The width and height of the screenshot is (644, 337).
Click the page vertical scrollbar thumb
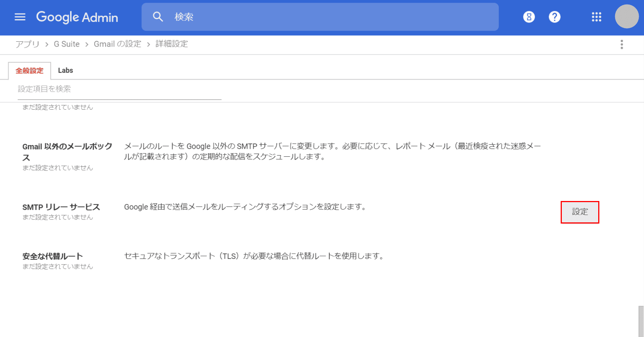pos(641,322)
